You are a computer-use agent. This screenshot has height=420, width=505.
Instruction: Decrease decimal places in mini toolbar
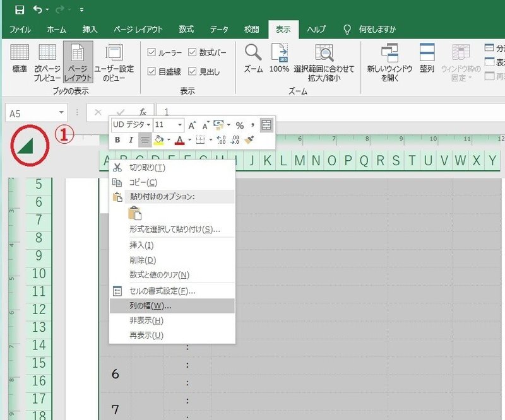pyautogui.click(x=235, y=139)
